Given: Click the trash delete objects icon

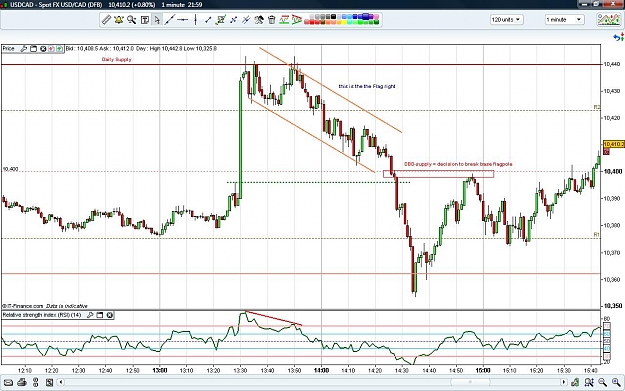Looking at the screenshot, I should pyautogui.click(x=271, y=20).
